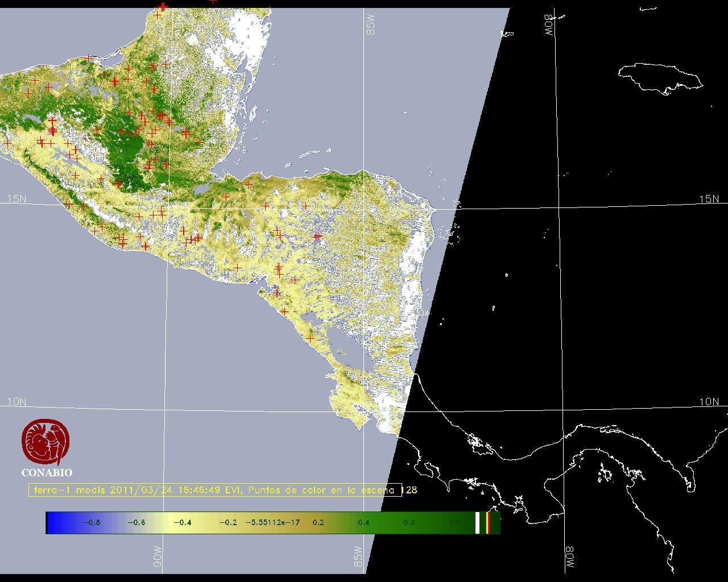Click the white stripe at colorbar's right end
Image resolution: width=728 pixels, height=582 pixels.
(478, 523)
